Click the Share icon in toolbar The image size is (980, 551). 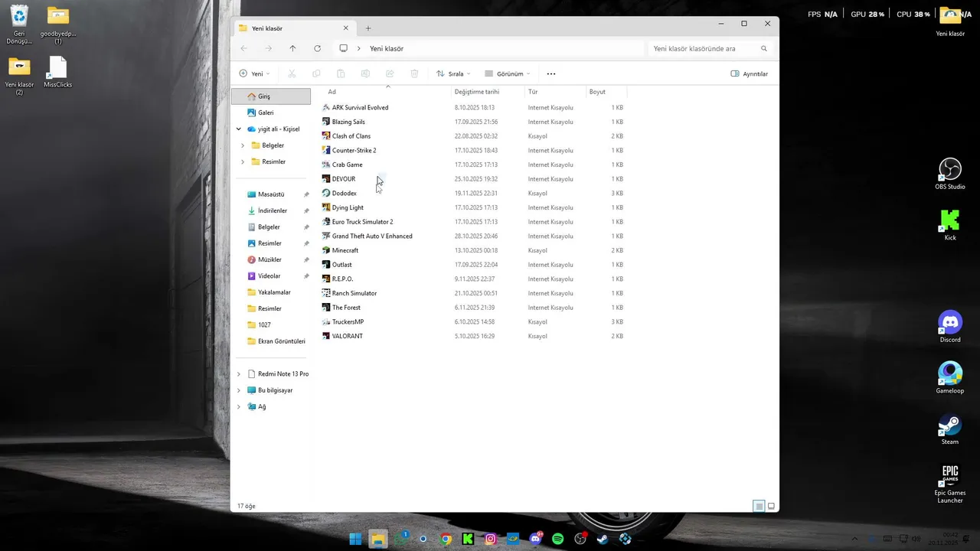(390, 73)
